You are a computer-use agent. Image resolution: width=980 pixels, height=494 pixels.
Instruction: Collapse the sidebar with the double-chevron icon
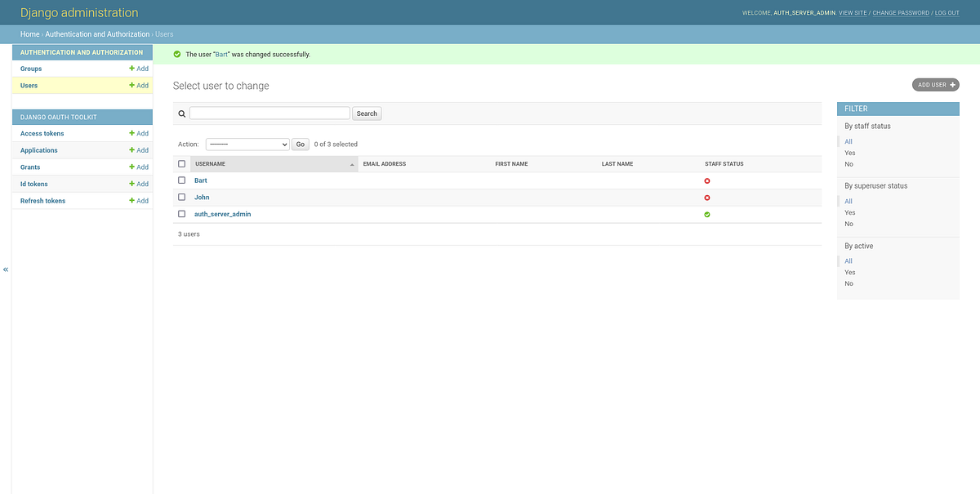(6, 269)
